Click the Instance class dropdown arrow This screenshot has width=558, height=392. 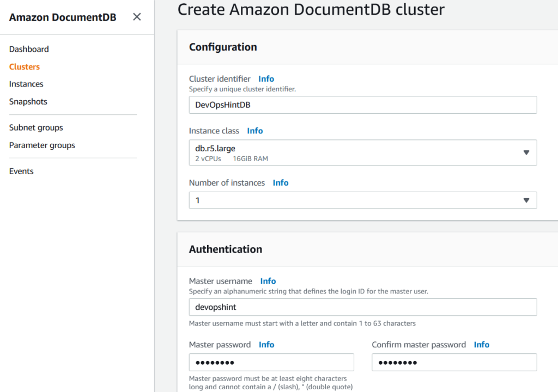pyautogui.click(x=526, y=152)
